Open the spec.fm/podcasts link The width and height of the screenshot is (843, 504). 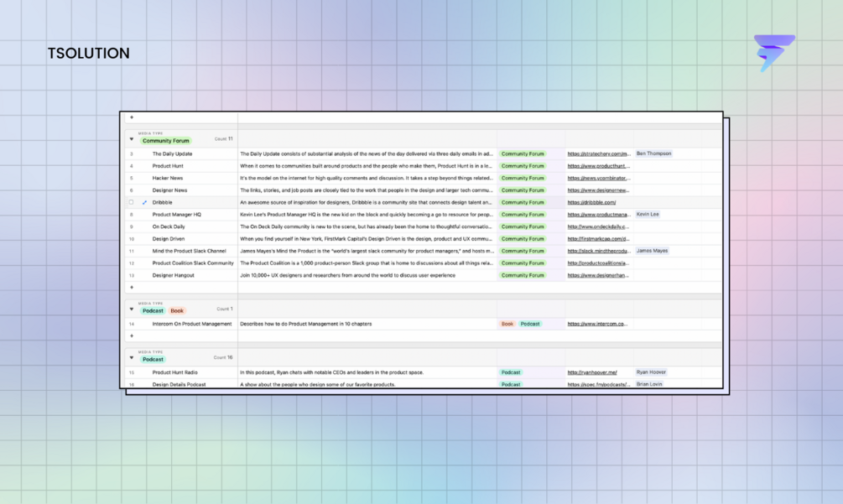[598, 385]
